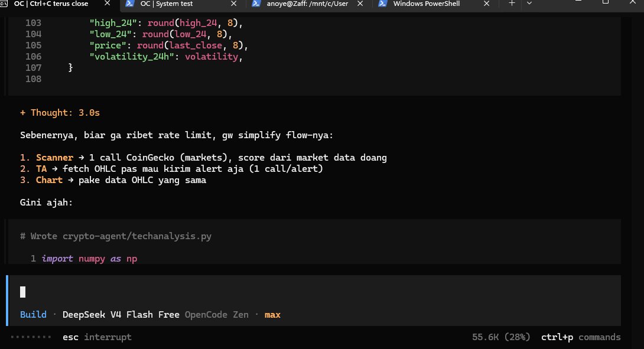Click the ctrl+p commands hint
Image resolution: width=644 pixels, height=349 pixels.
(x=581, y=337)
